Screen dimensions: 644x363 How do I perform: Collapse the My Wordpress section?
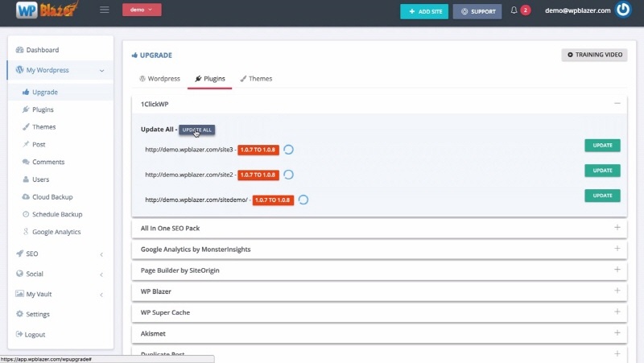pyautogui.click(x=60, y=70)
